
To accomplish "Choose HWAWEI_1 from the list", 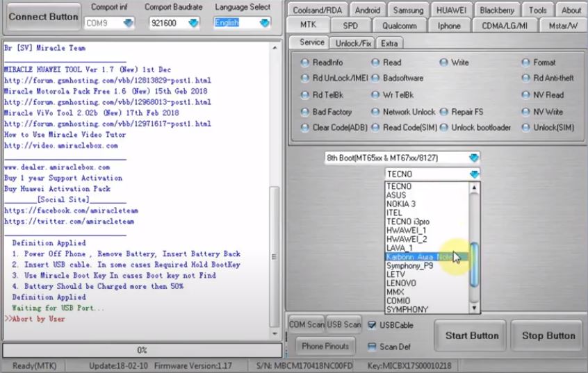I will click(x=427, y=230).
